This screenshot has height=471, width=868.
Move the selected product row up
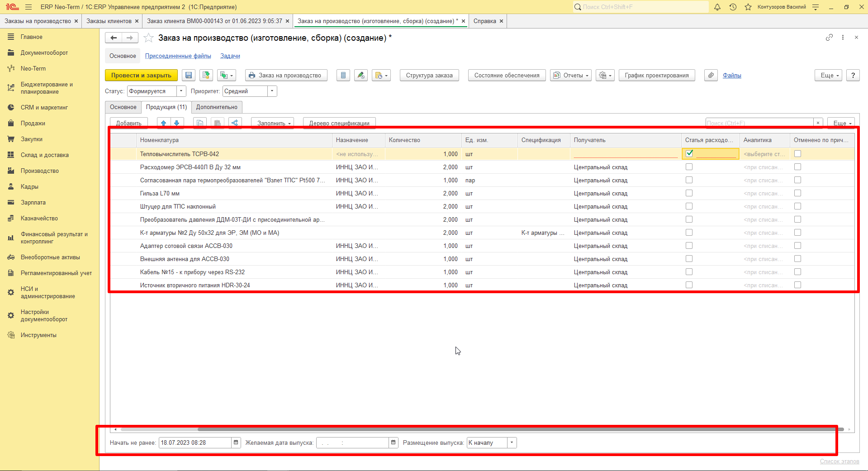tap(164, 123)
